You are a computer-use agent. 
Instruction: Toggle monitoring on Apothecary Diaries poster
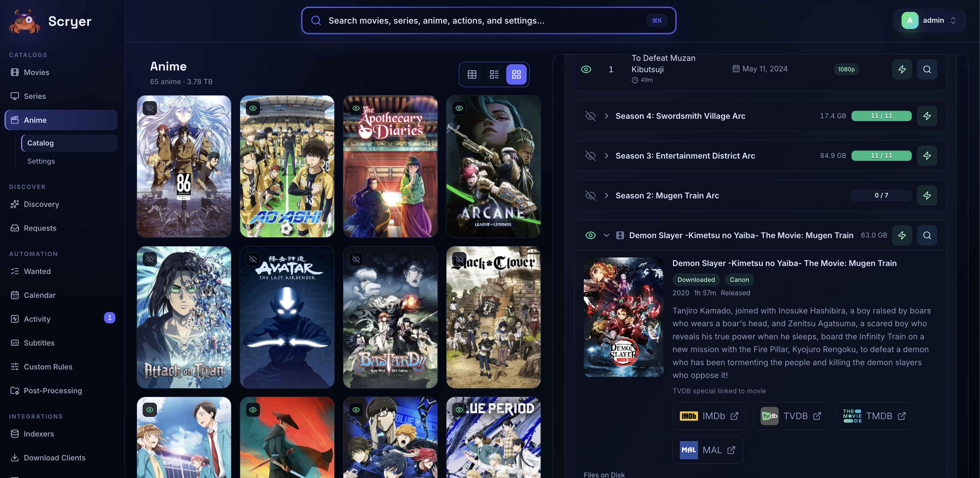(356, 108)
